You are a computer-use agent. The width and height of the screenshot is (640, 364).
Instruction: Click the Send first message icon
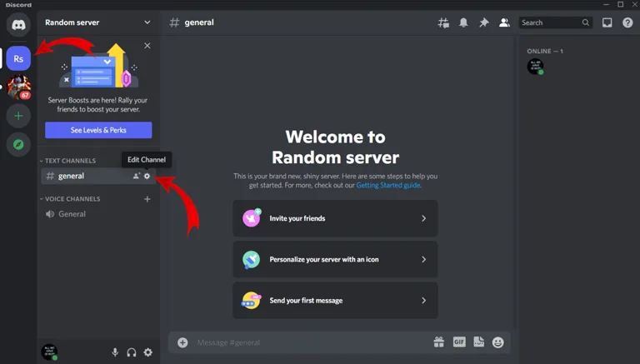click(251, 301)
